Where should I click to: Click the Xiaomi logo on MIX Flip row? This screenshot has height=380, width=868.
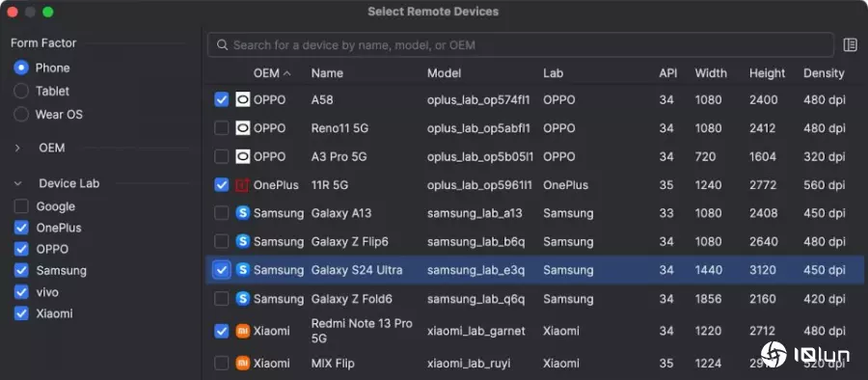click(242, 364)
